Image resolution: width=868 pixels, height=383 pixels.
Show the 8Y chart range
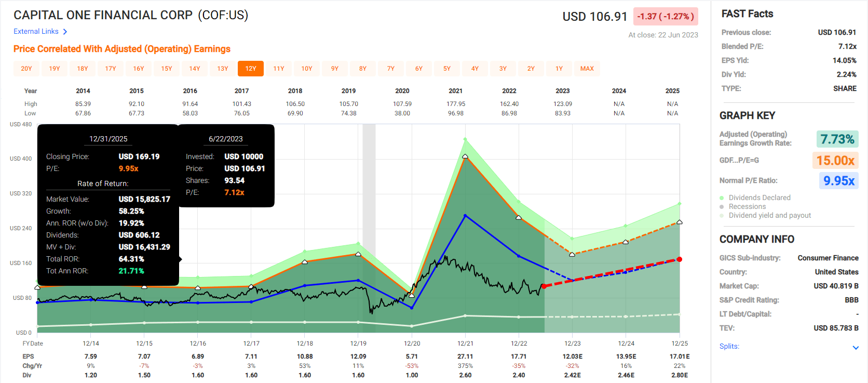363,69
